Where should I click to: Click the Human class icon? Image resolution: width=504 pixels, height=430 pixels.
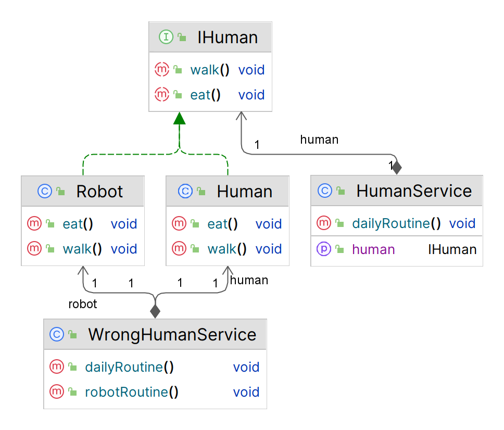[185, 191]
